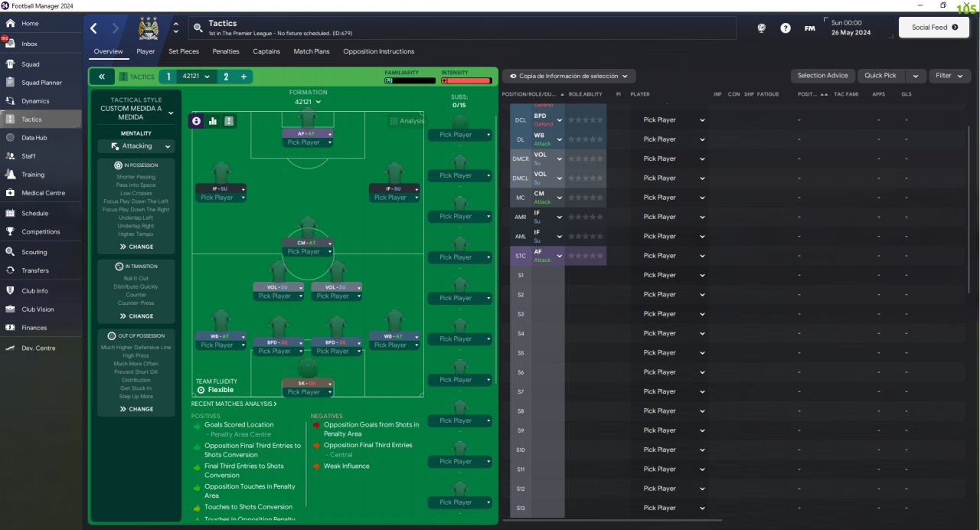Open the Training sidebar icon

[x=10, y=175]
